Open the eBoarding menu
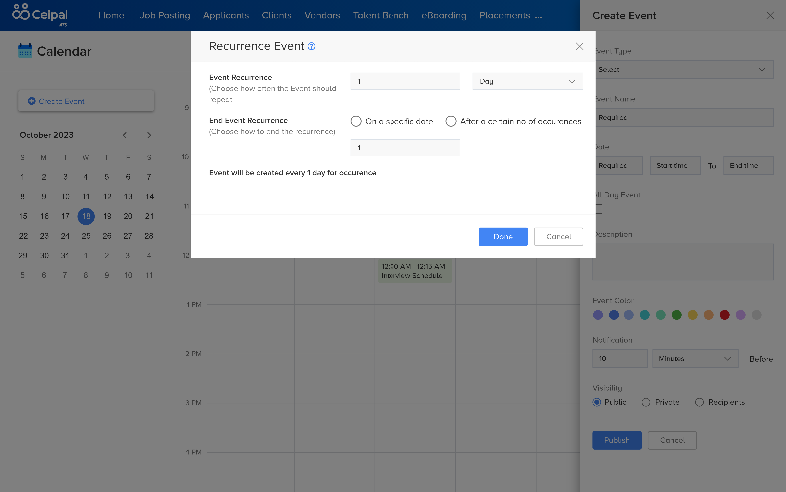This screenshot has height=492, width=786. [x=444, y=15]
